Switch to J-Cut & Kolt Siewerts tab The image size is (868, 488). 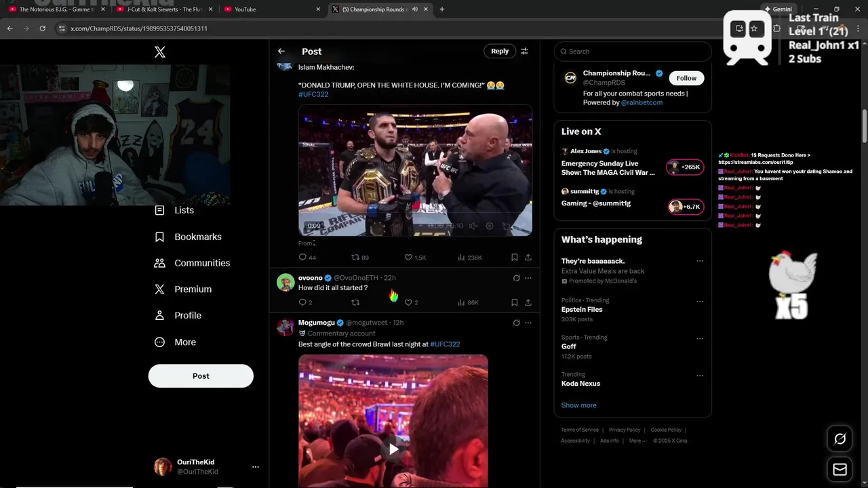(165, 9)
